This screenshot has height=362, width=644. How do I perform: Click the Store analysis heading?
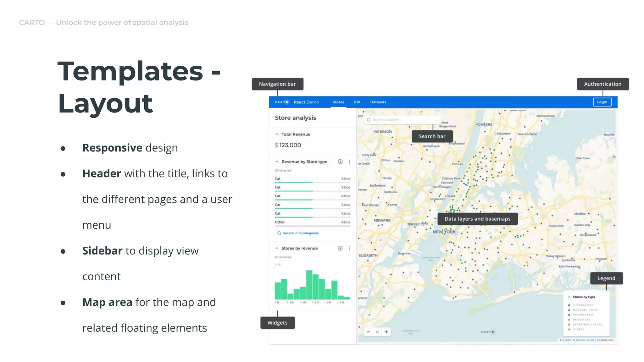tap(295, 118)
